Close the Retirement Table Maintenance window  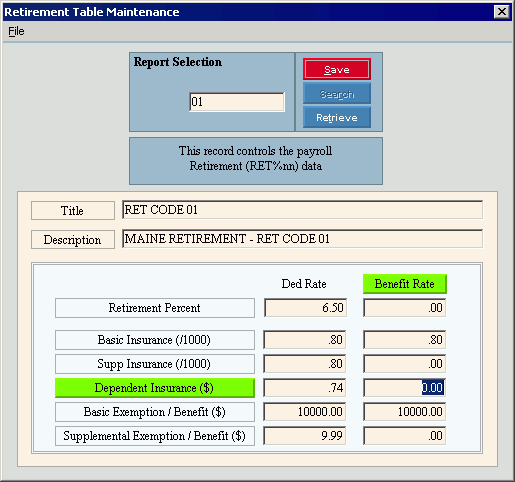point(502,12)
